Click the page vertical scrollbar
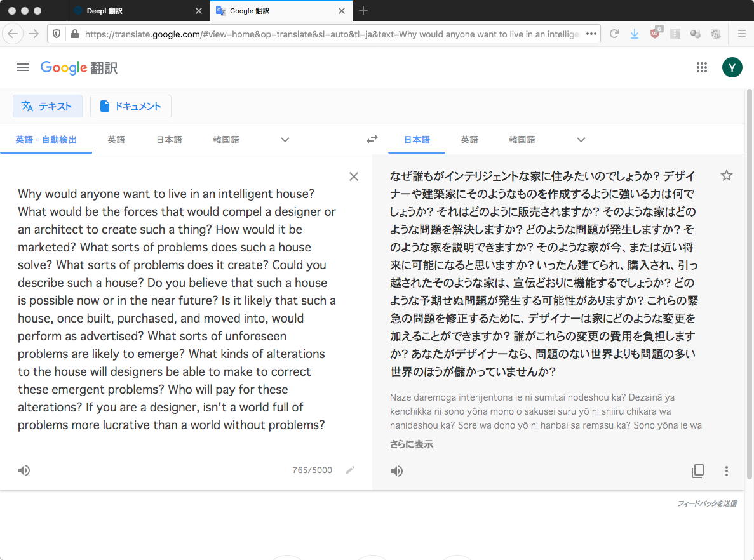 749,284
